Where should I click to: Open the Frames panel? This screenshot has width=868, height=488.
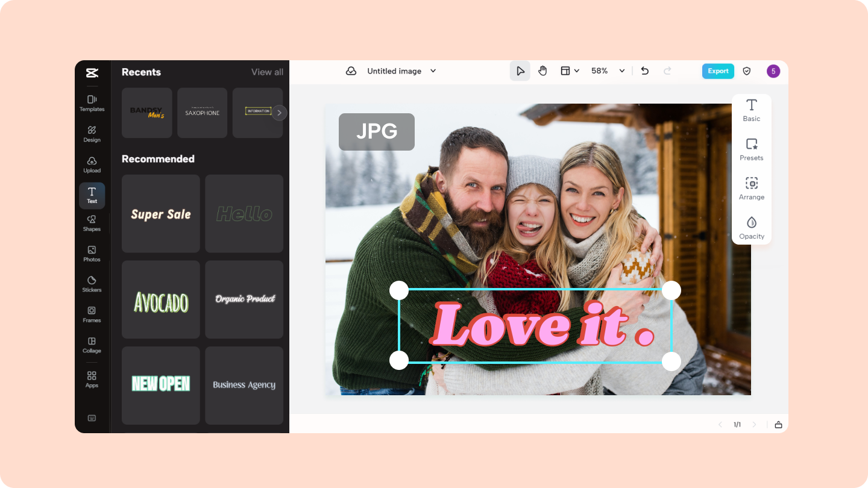(92, 314)
